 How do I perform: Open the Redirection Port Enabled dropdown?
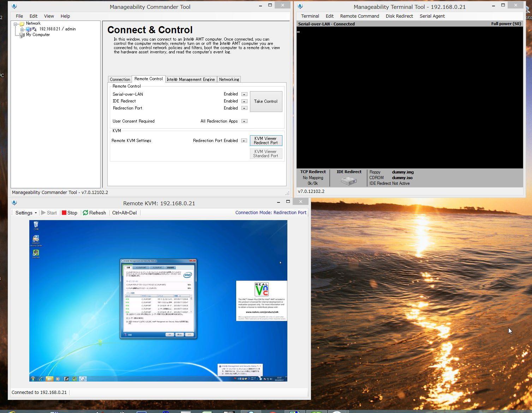click(244, 108)
